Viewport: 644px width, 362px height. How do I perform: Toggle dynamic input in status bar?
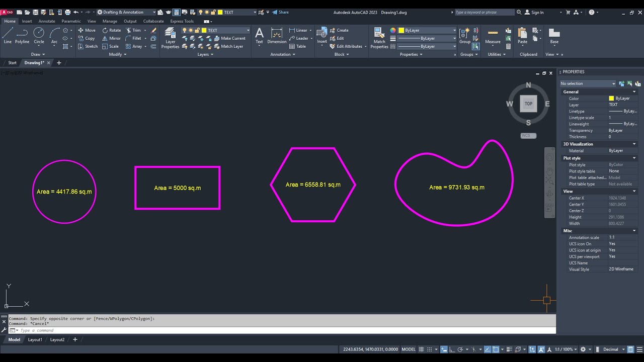tap(444, 349)
